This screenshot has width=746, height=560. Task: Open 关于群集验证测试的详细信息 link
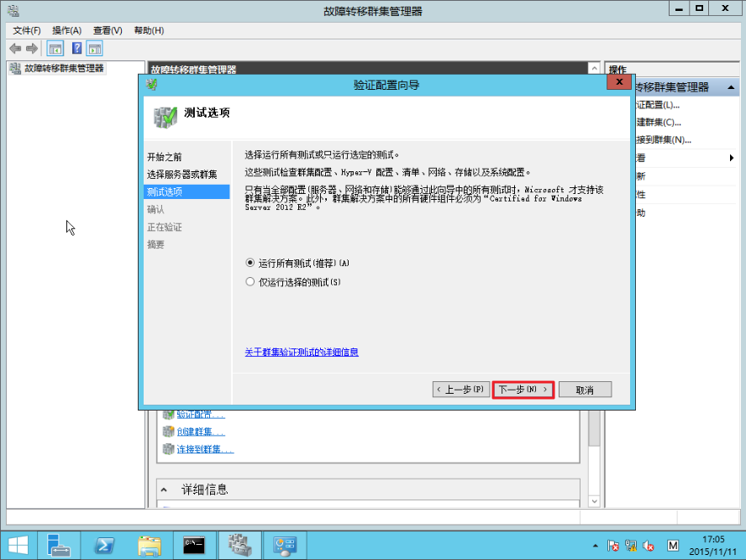pyautogui.click(x=302, y=353)
